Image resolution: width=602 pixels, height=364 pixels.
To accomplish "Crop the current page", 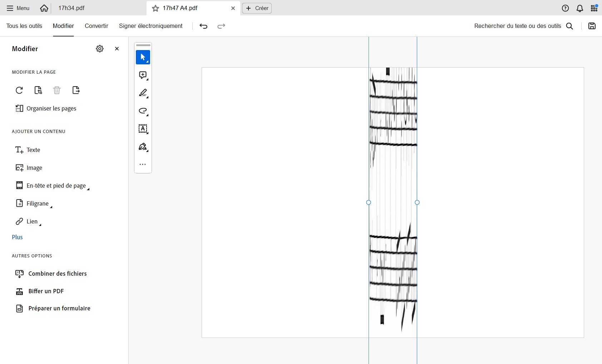I will [38, 90].
